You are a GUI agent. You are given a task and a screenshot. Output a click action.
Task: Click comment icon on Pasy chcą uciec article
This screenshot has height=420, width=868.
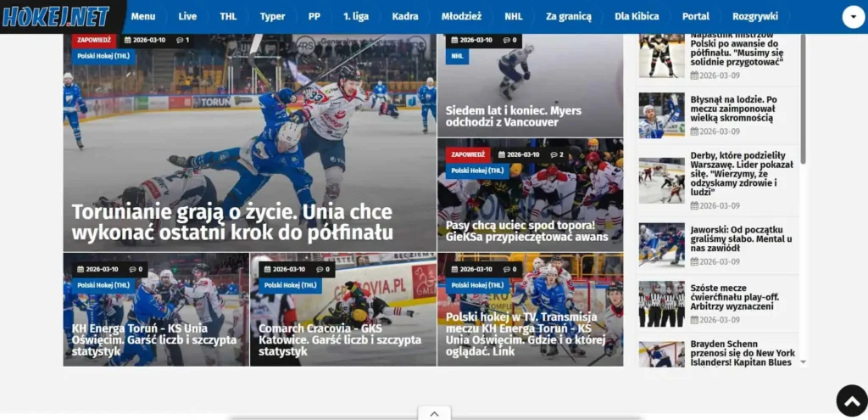click(x=552, y=154)
